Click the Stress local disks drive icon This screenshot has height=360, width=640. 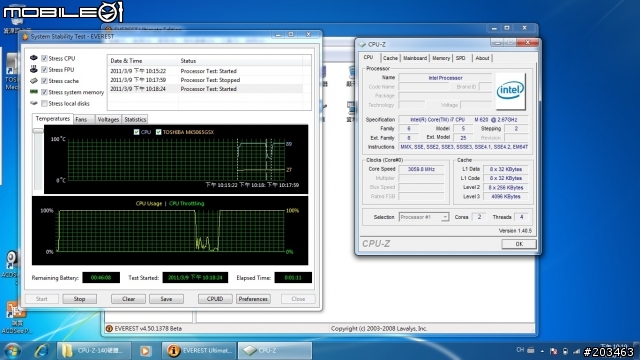point(34,103)
